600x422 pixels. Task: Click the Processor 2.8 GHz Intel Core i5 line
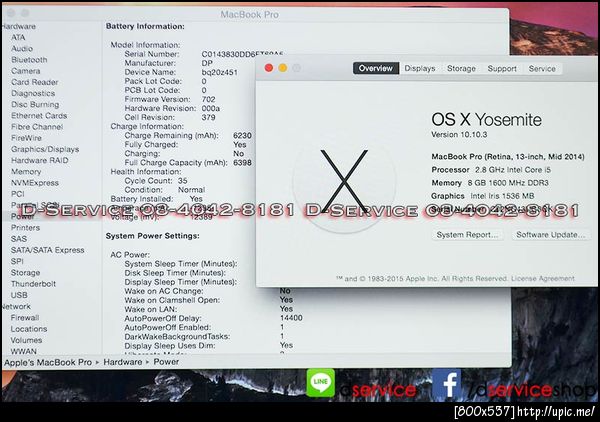click(x=491, y=169)
